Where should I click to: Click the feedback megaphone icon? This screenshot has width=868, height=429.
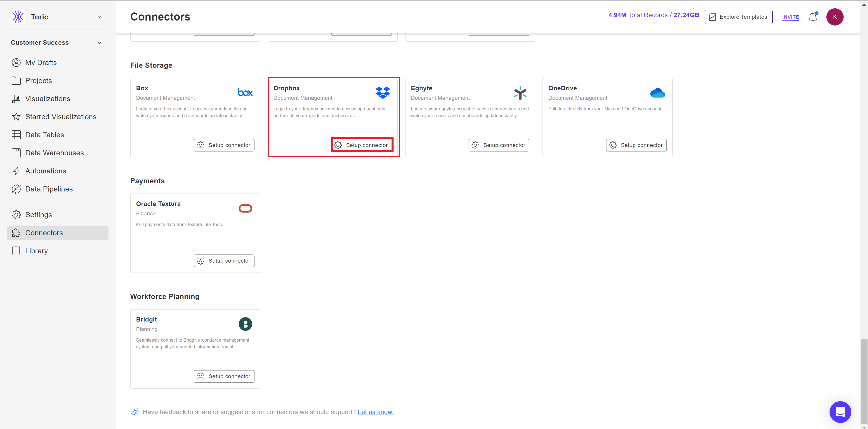coord(135,412)
